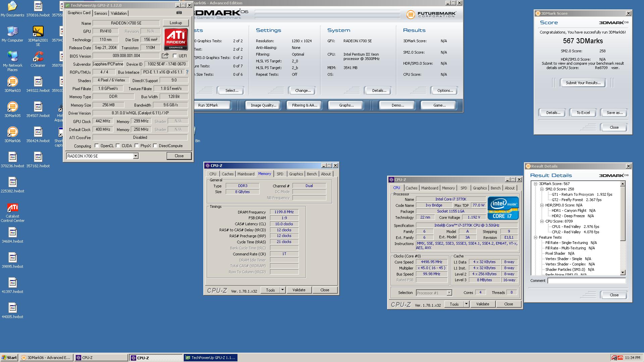Switch to TechPowerUp GPU-Z taskbar item
The height and width of the screenshot is (362, 644).
pos(210,358)
